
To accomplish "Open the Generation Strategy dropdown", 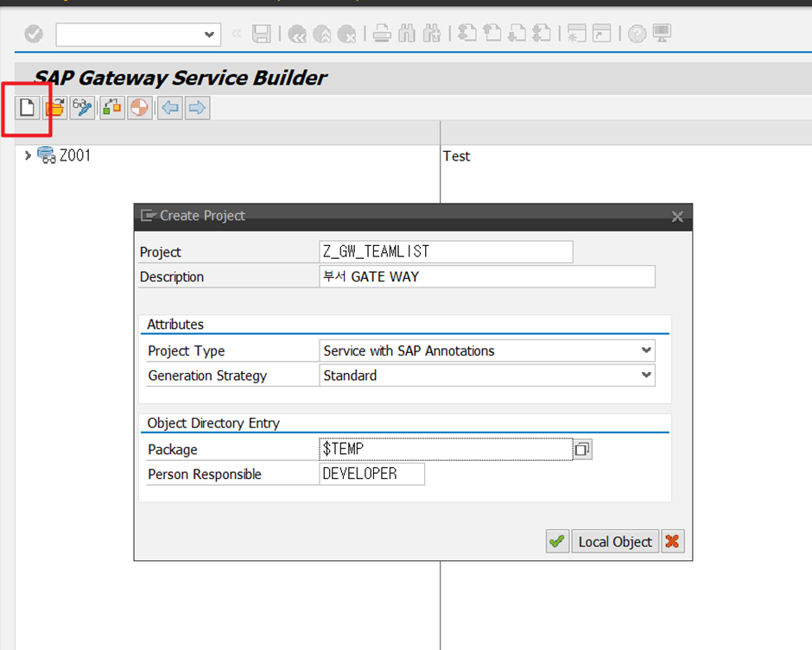I will pos(646,375).
